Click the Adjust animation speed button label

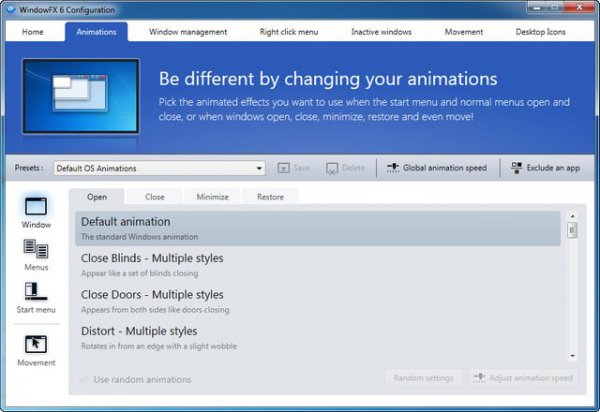(531, 378)
